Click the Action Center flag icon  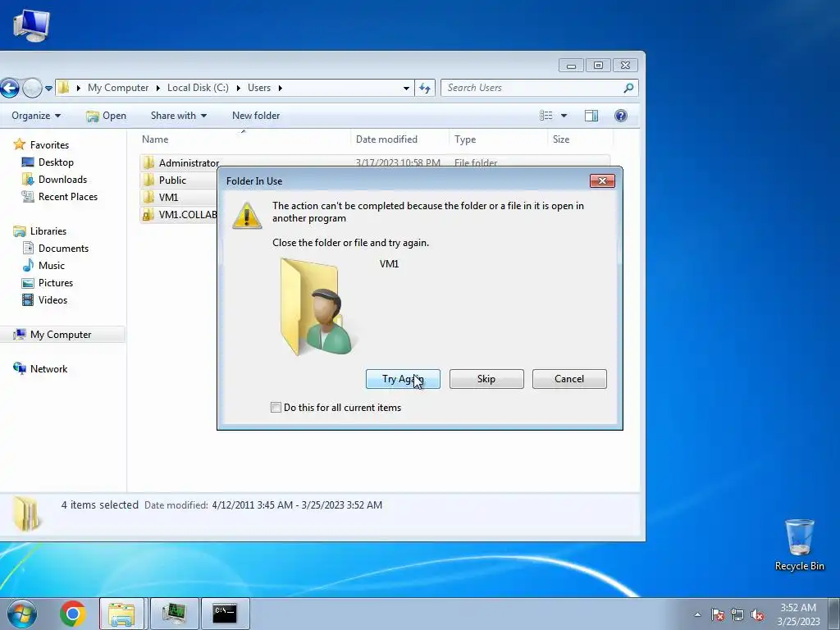[718, 614]
